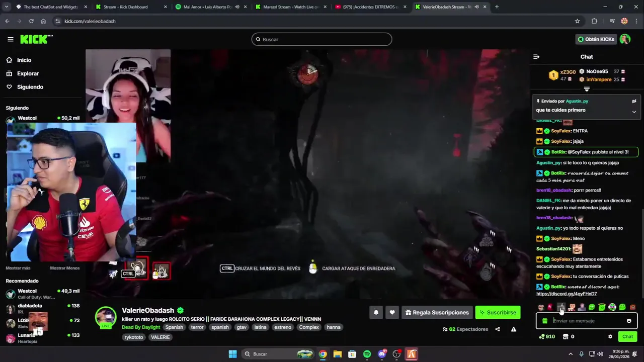Open the Obtén KICKs button
644x362 pixels.
(x=596, y=39)
